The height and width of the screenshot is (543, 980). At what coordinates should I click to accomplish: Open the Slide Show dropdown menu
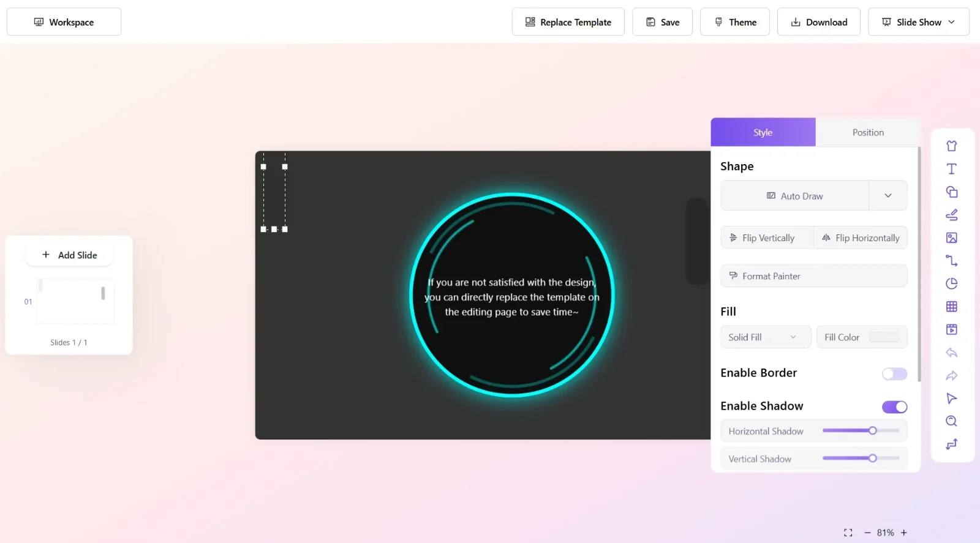coord(918,22)
